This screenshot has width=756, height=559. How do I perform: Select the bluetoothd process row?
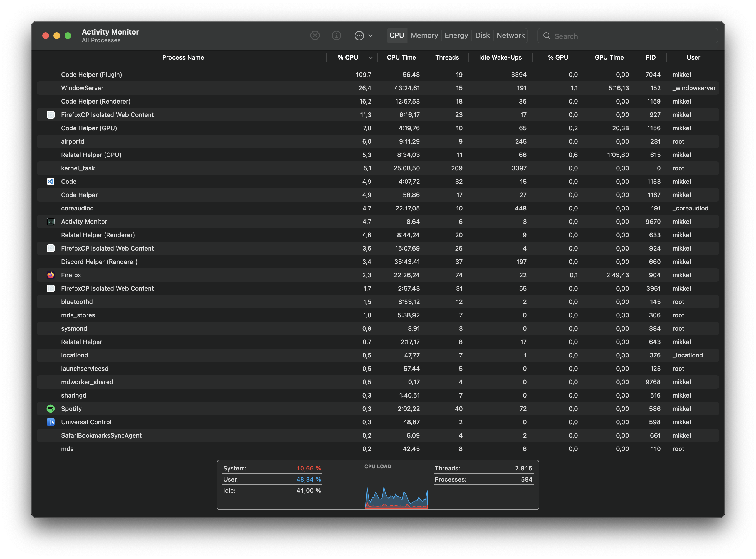(x=378, y=302)
